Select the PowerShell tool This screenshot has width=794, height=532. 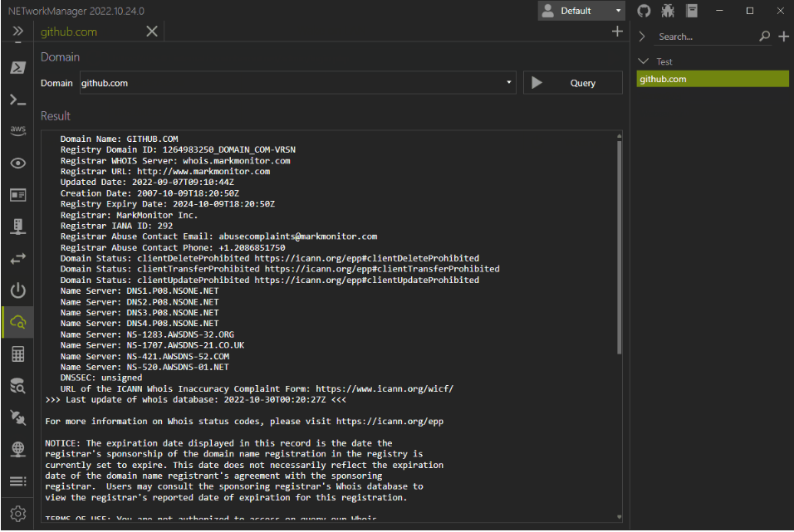coord(18,67)
